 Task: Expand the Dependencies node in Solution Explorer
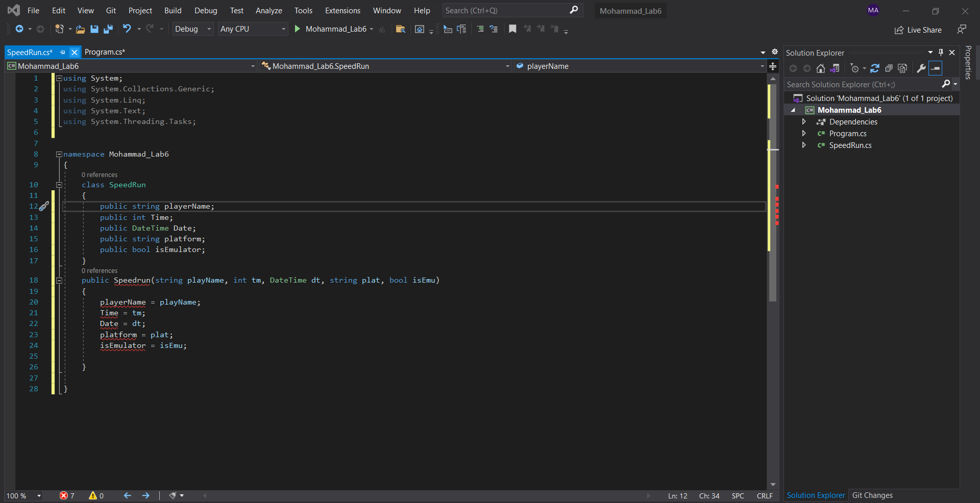click(804, 122)
